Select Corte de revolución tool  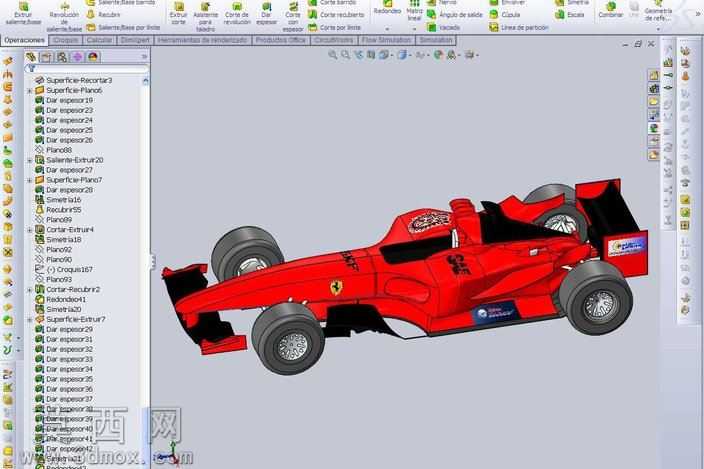(237, 13)
